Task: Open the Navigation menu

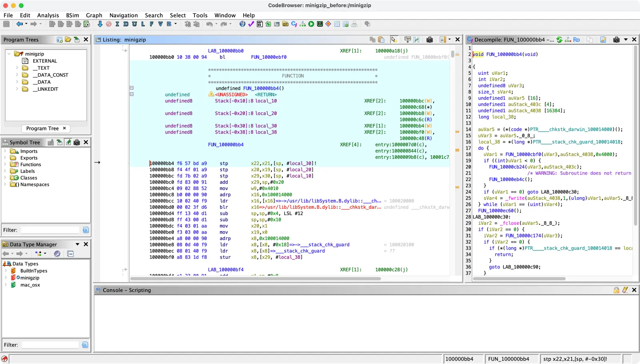Action: click(124, 15)
